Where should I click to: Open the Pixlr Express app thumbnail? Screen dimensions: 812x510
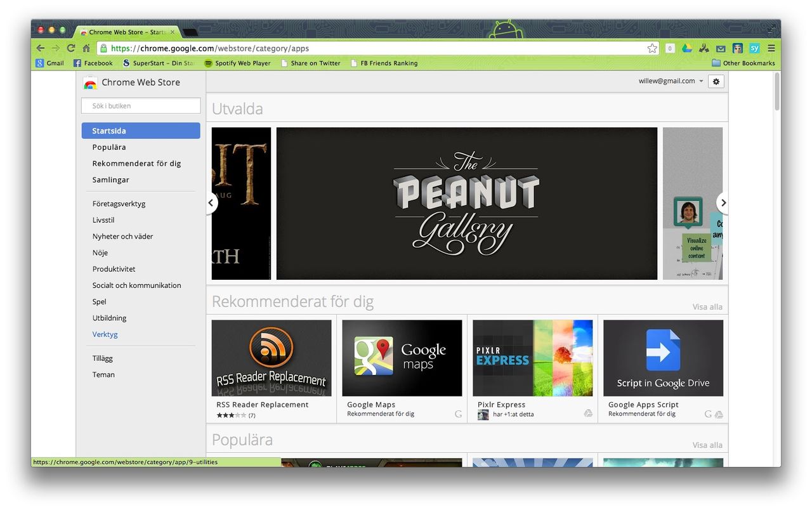click(x=533, y=358)
